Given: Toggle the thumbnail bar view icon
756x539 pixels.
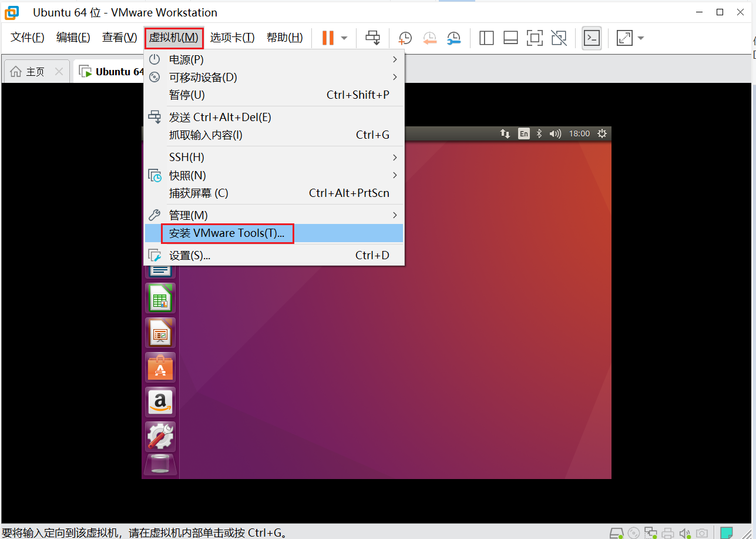Looking at the screenshot, I should coord(510,38).
